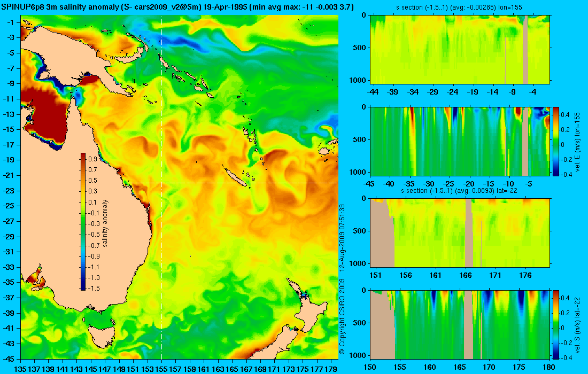Click the '135' label on the map longitude axis
Screen dimensions: 588x374
20,369
